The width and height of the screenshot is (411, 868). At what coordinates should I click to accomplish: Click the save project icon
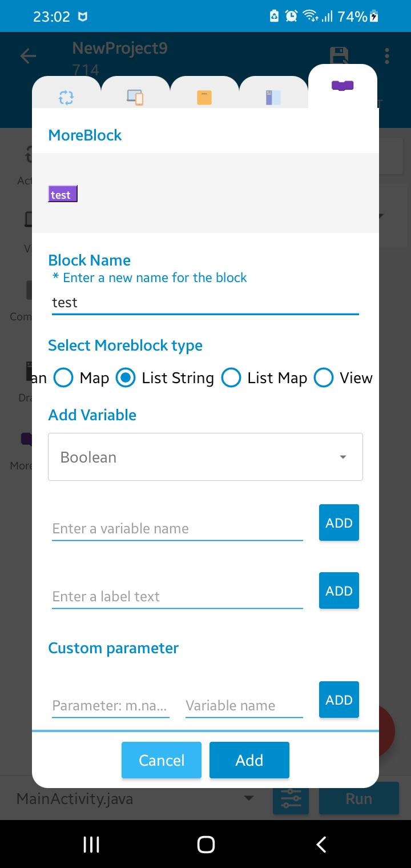(340, 55)
